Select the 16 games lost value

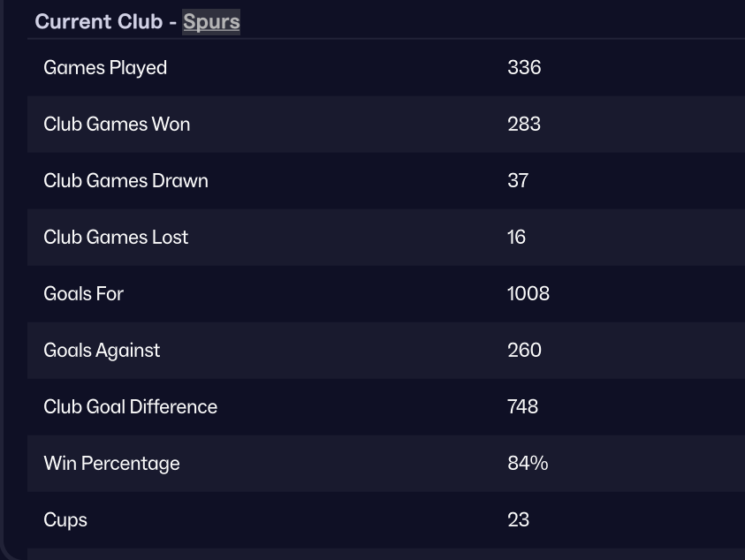click(517, 238)
